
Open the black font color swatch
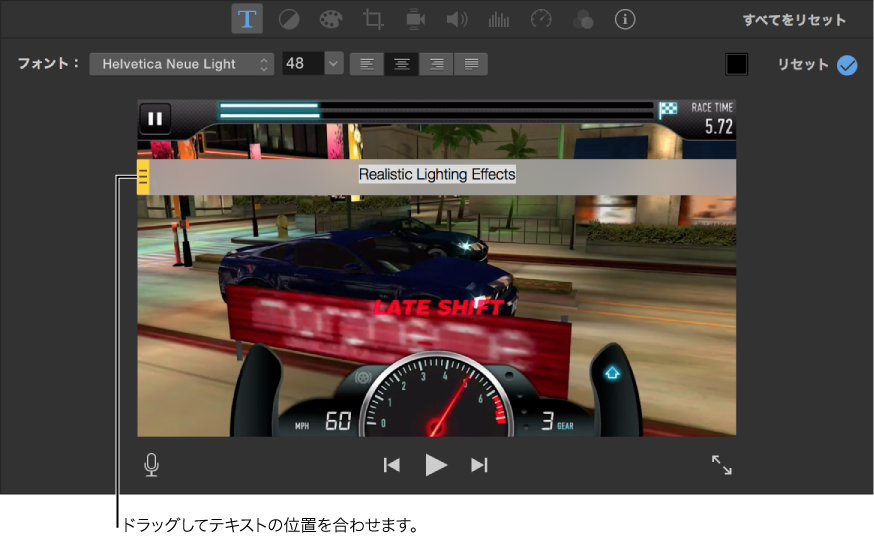click(x=736, y=64)
